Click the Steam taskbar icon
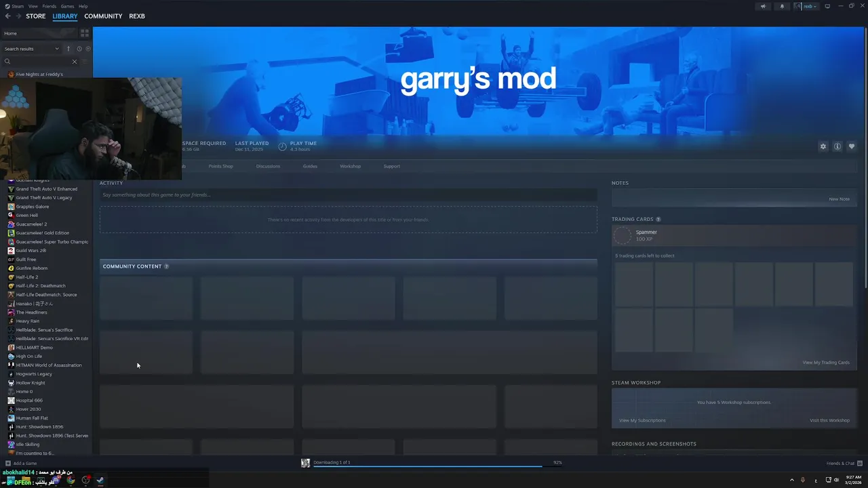868x488 pixels. [100, 480]
